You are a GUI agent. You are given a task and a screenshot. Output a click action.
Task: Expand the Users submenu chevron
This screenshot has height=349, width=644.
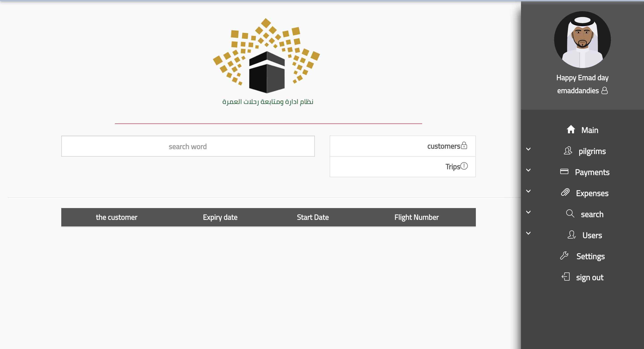528,233
